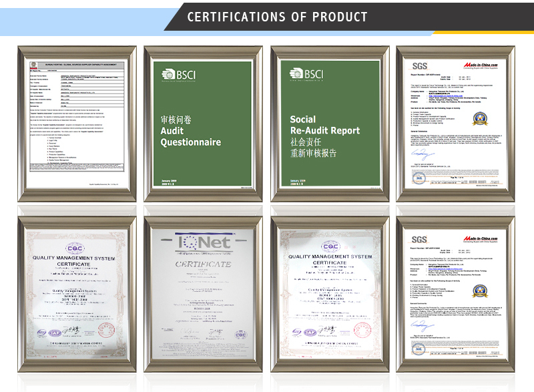The image size is (534, 392).
Task: Click Quality Management System Certificate title, bottom-left
Action: 73,261
